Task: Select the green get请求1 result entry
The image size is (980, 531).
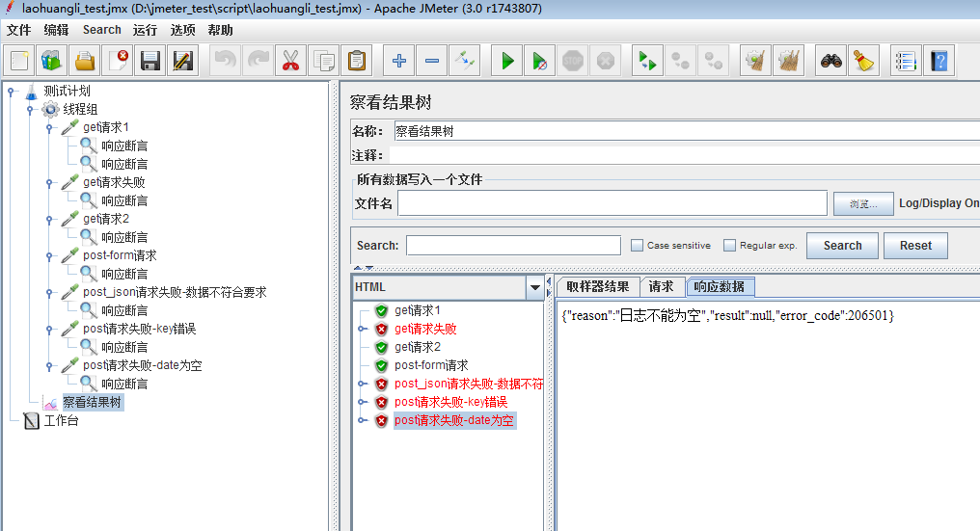Action: (x=417, y=310)
